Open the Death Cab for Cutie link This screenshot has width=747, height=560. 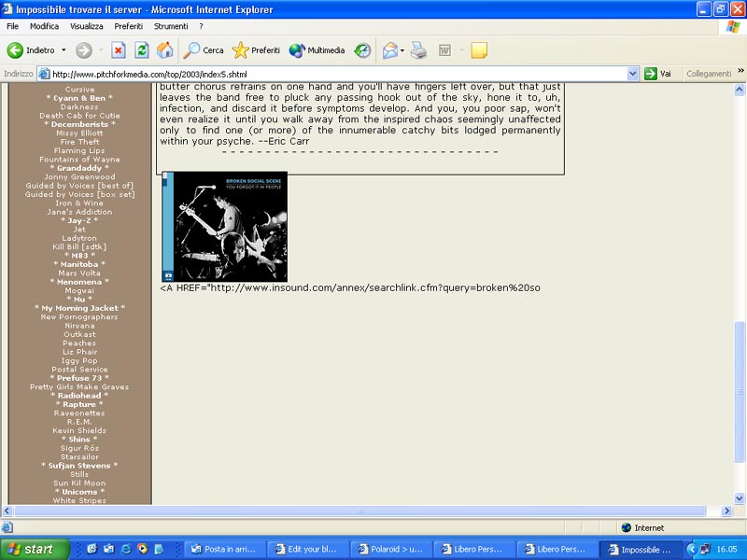click(x=79, y=116)
